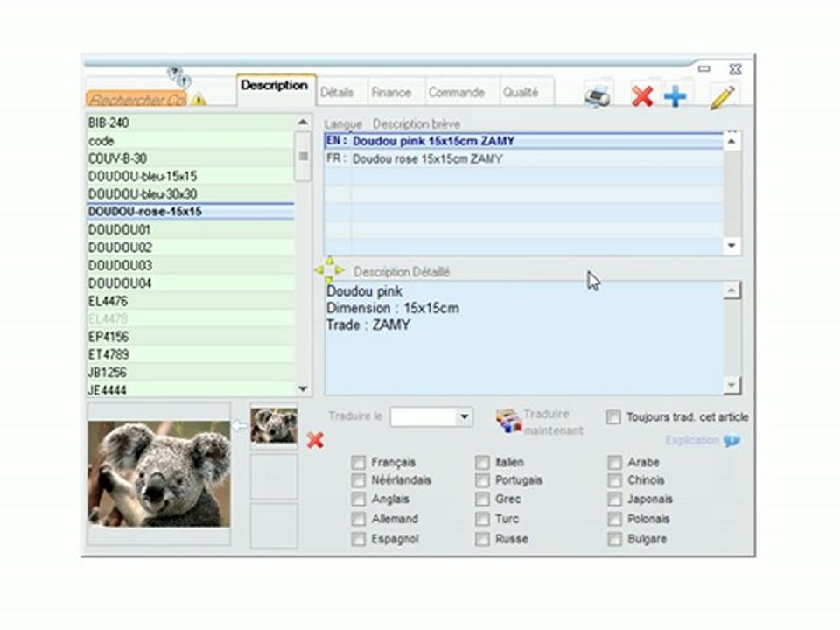This screenshot has width=840, height=630.
Task: Click the Traduire maintenant button
Action: coord(540,422)
